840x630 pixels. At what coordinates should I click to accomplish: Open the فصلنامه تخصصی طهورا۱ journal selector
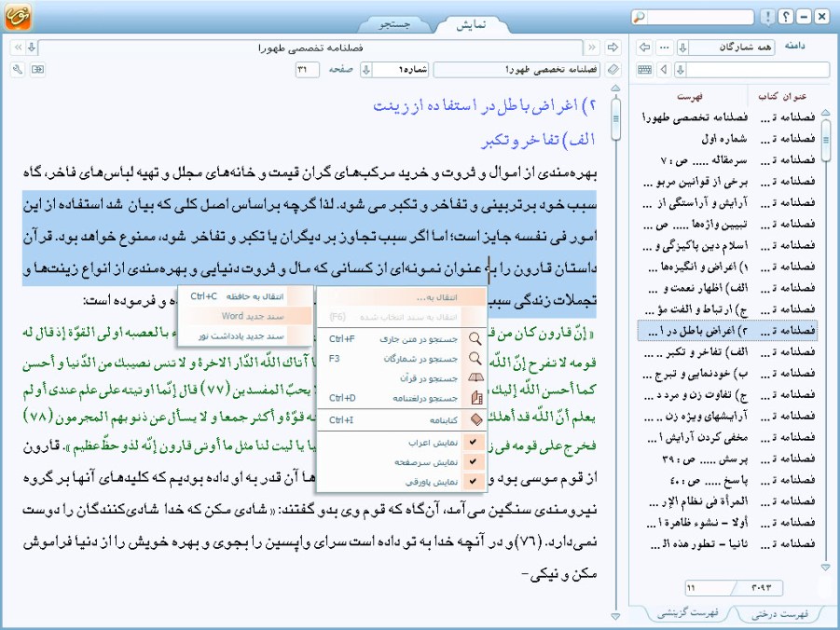(x=516, y=70)
